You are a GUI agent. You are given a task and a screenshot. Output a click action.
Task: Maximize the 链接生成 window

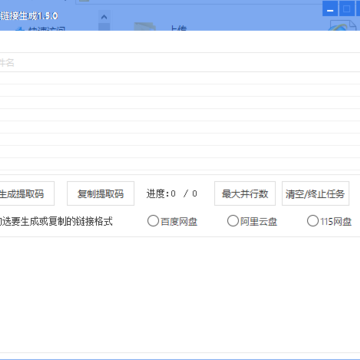click(347, 9)
